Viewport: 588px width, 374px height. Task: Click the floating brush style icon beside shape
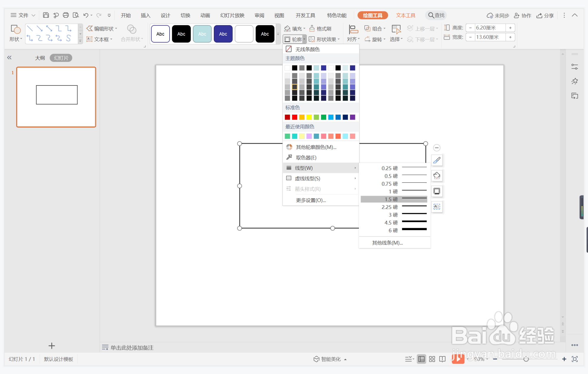tap(437, 160)
